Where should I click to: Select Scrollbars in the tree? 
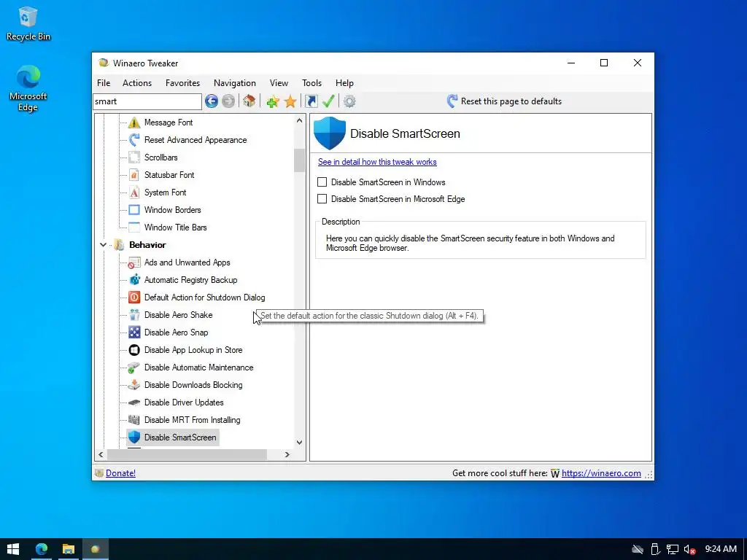(x=161, y=157)
